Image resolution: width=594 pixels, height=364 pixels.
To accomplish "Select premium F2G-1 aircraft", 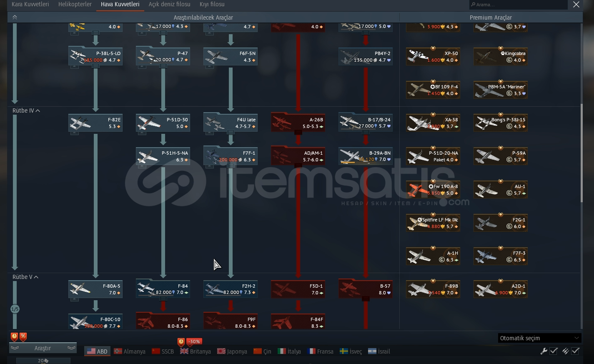I will pos(501,223).
